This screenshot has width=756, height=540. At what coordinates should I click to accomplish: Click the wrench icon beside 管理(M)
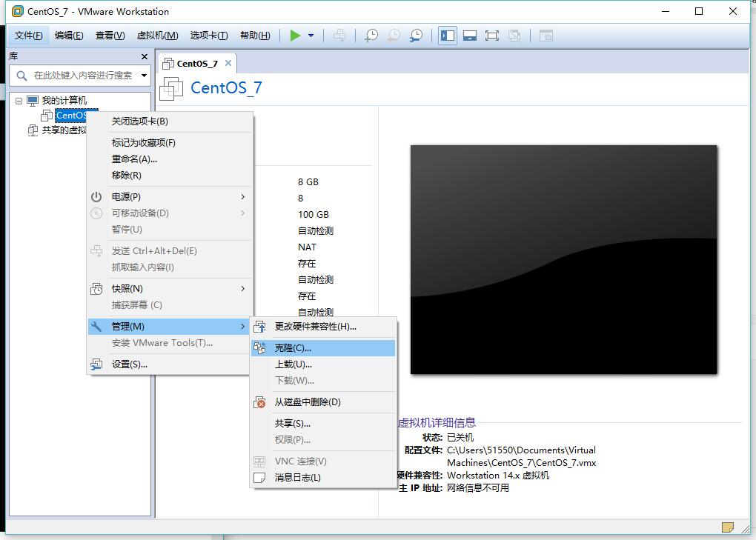(x=96, y=326)
